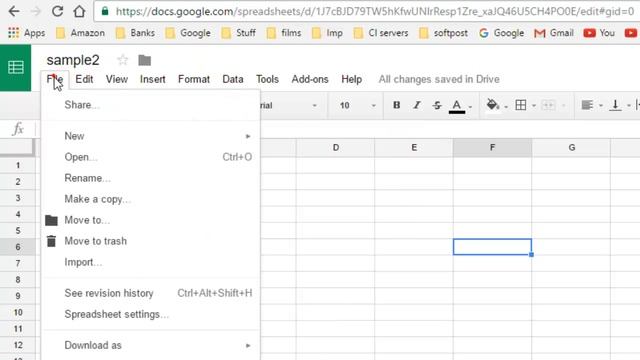Viewport: 640px width, 360px height.
Task: Click the sample2 document title
Action: [73, 60]
